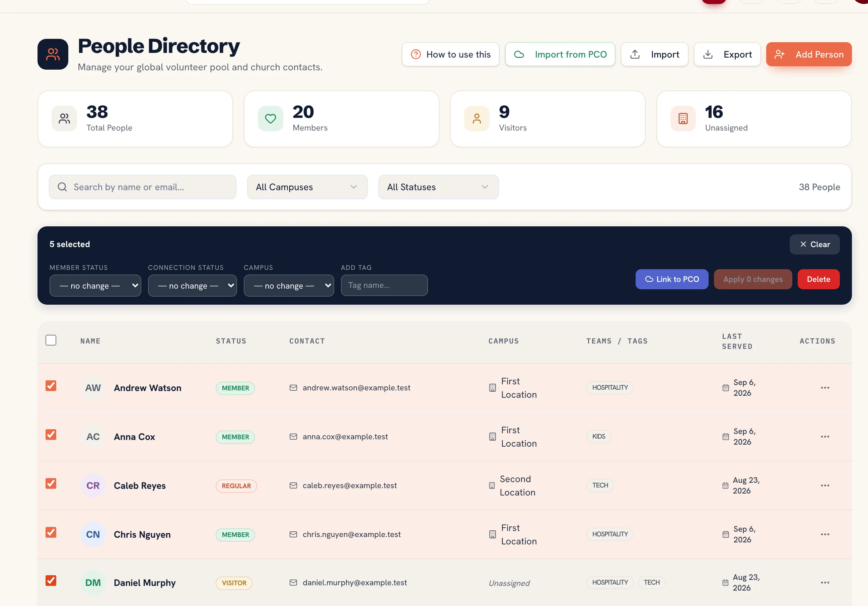Click the Export button
Viewport: 868px width, 606px height.
coord(727,55)
